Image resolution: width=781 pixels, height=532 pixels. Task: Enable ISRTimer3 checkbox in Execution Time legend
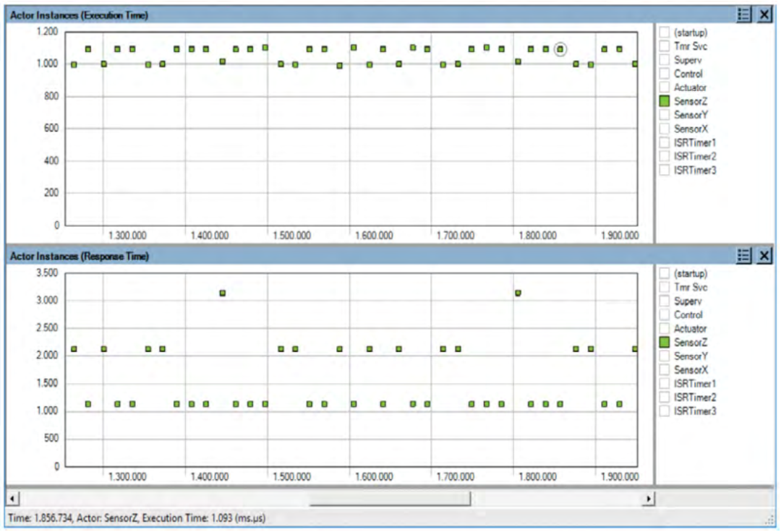[x=665, y=170]
